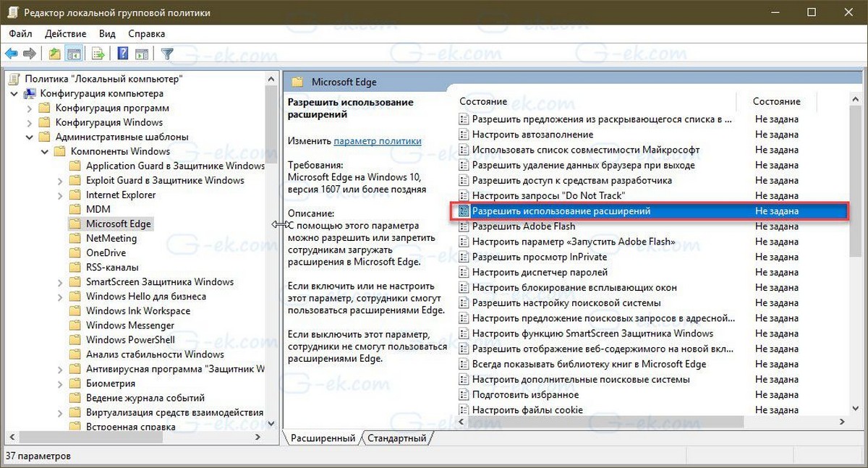Viewport: 868px width, 468px height.
Task: Open the 'Вид' menu
Action: [107, 33]
